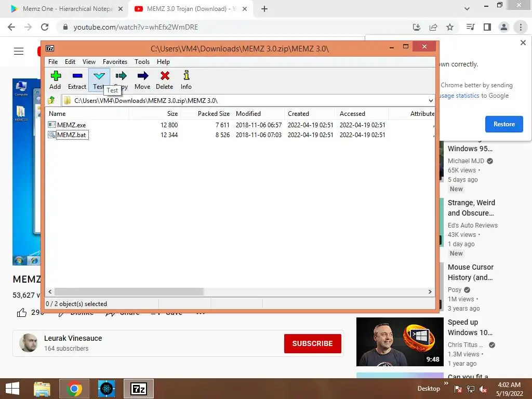Close the Memz One browser tab

click(x=121, y=9)
